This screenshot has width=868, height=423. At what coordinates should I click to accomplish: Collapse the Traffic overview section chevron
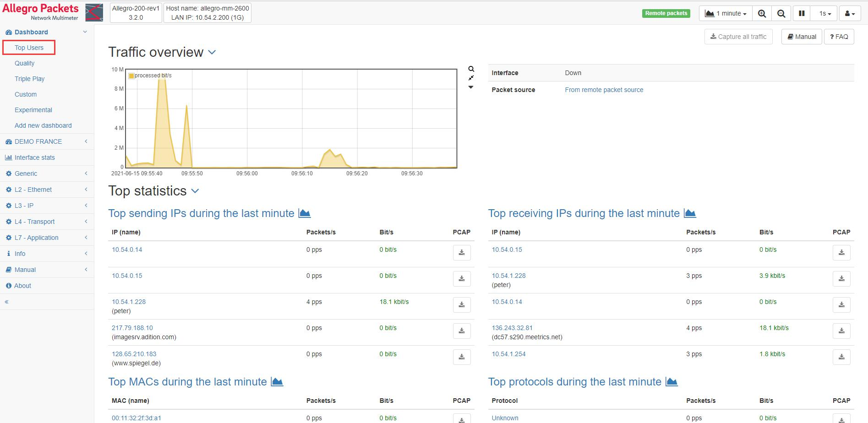click(x=212, y=53)
